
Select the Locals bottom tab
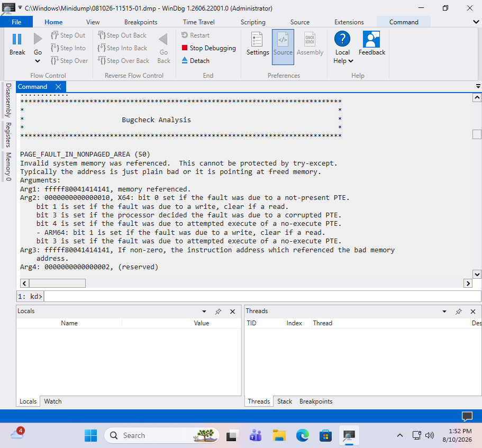tap(28, 401)
